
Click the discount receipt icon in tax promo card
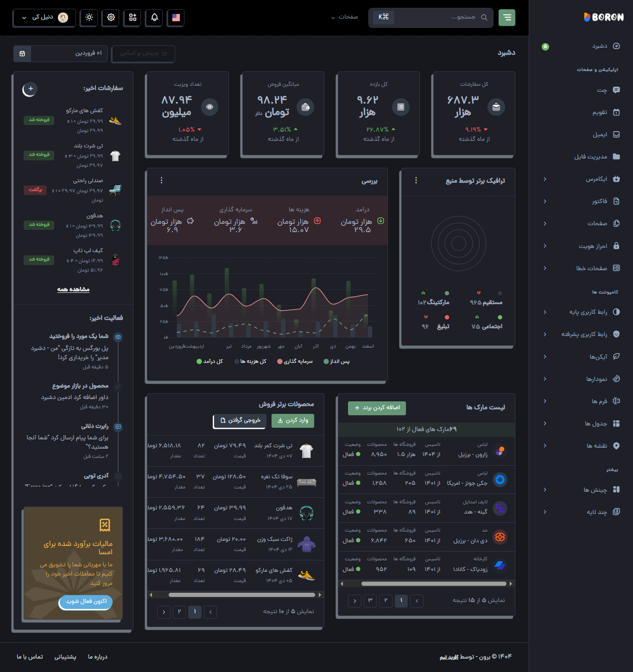[x=105, y=525]
